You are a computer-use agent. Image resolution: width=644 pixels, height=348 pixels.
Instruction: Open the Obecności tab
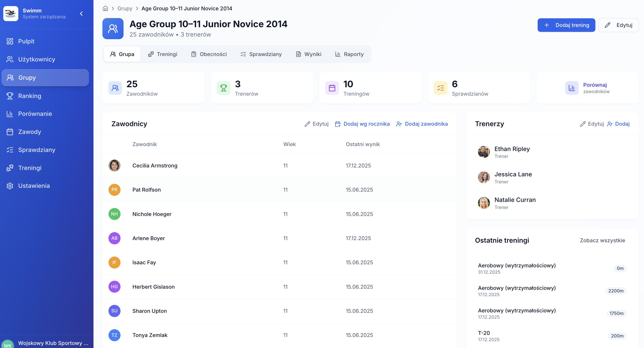(x=213, y=54)
